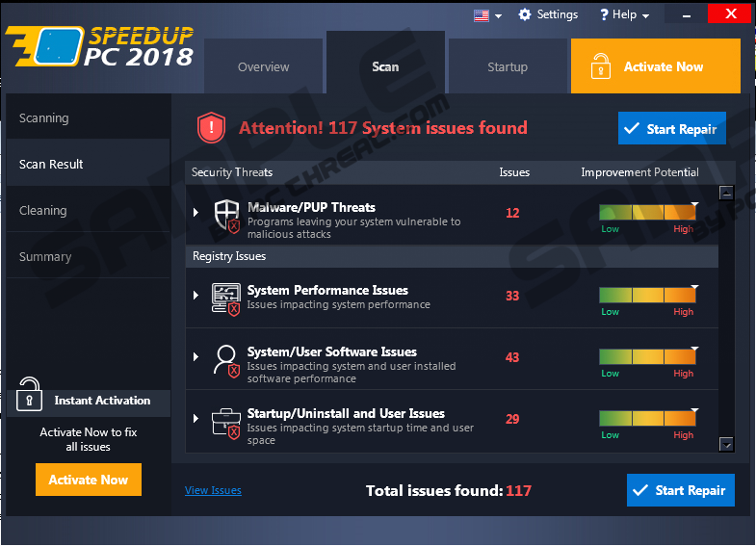Click the System/User Software Issues user icon
756x546 pixels.
pyautogui.click(x=226, y=361)
